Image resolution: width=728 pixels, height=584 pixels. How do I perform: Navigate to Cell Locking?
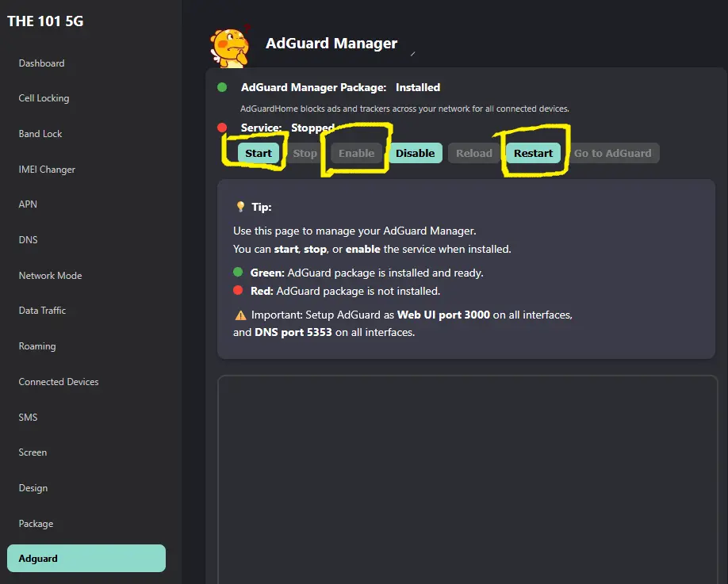click(44, 98)
